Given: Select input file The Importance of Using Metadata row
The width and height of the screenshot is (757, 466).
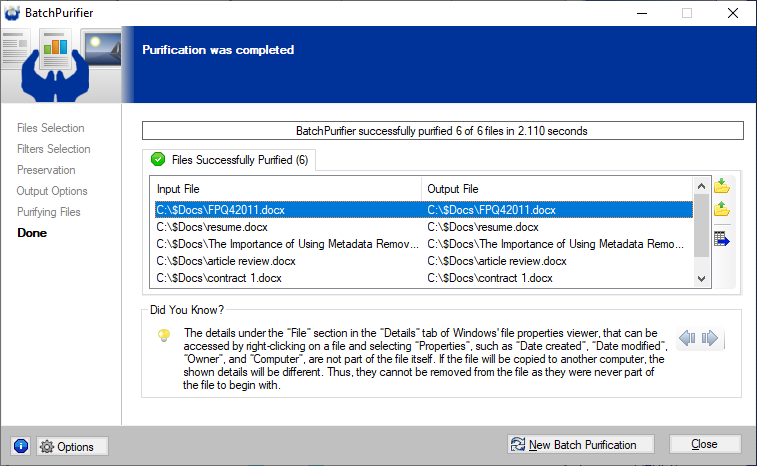Looking at the screenshot, I should point(288,244).
